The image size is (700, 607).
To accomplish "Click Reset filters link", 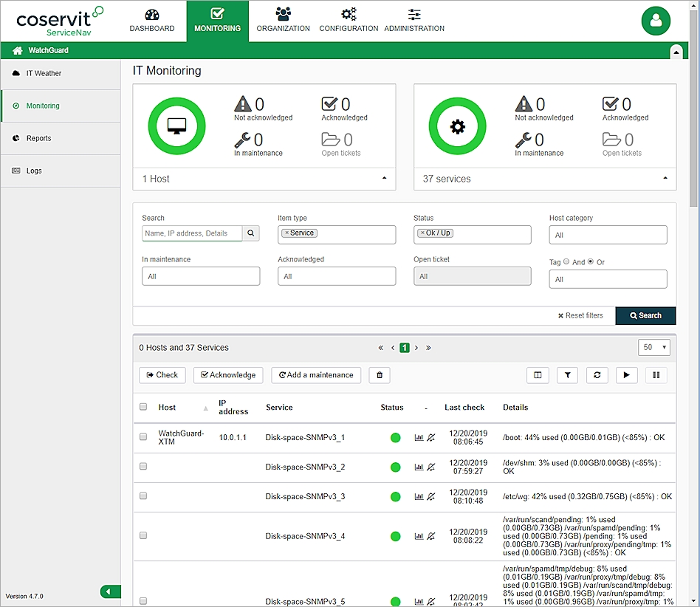I will 580,315.
